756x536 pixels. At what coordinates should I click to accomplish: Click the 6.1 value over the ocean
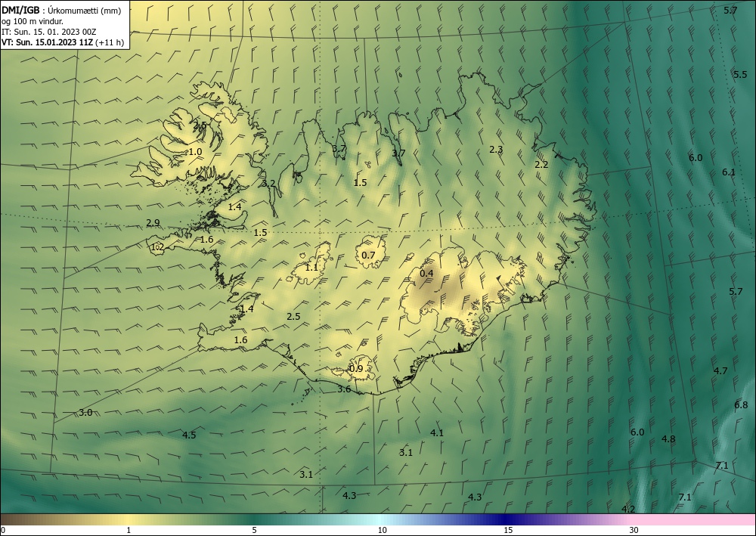729,172
